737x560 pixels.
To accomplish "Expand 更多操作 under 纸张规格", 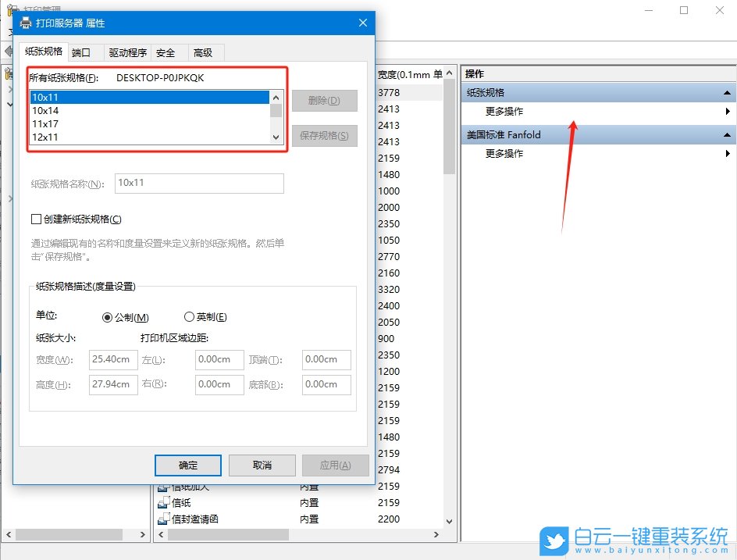I will [x=727, y=112].
